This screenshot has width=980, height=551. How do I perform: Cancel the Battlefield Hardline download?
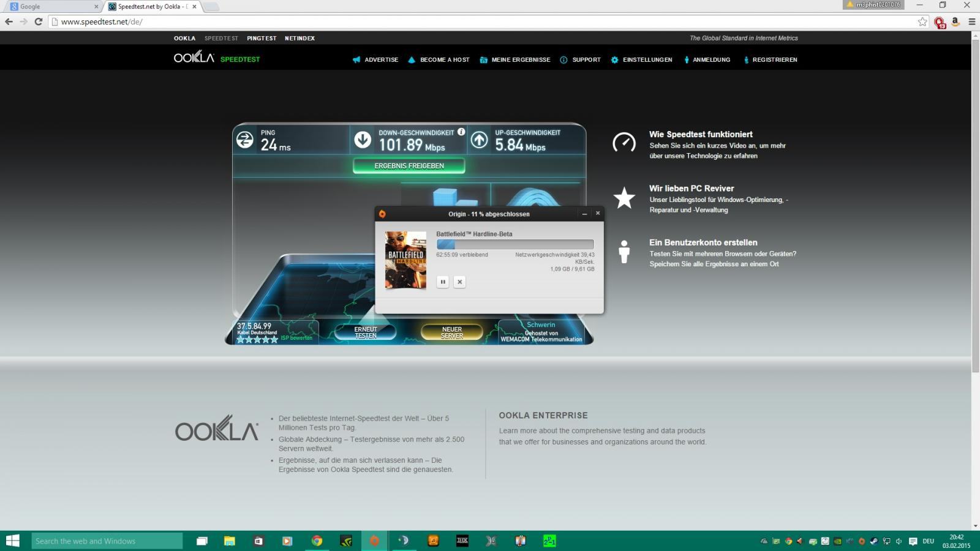click(459, 282)
